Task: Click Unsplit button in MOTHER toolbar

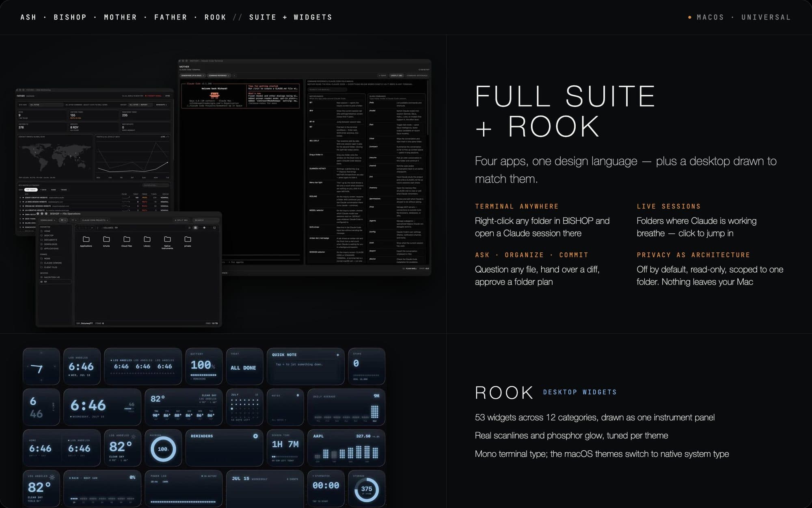Action: pos(396,76)
